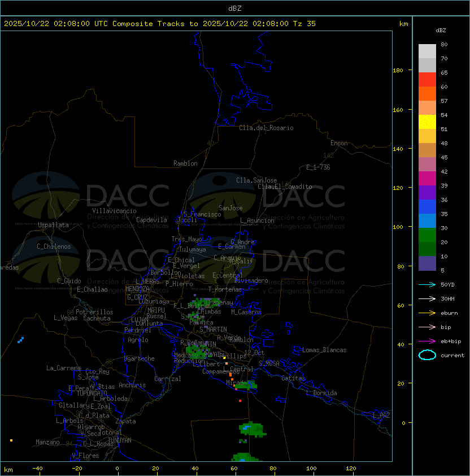Click the white 30HM arrow legend icon
This screenshot has height=476, width=470.
coord(427,298)
